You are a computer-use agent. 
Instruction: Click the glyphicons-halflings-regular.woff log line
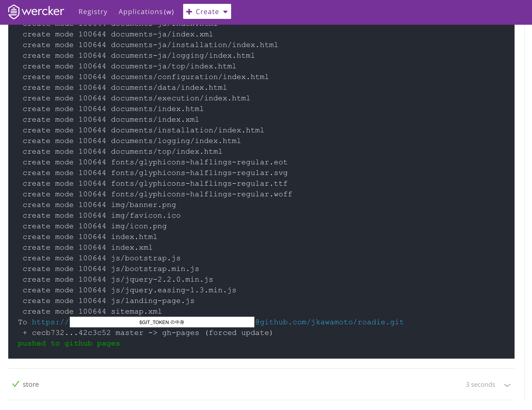pos(157,194)
